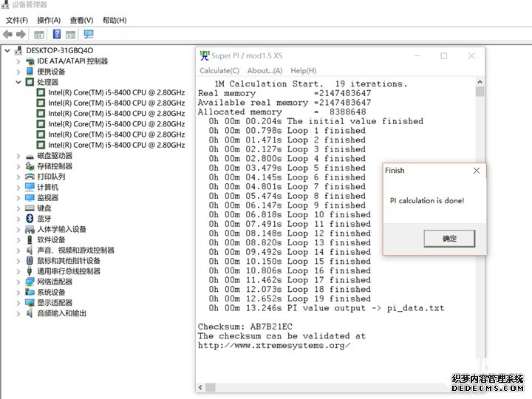Screen dimensions: 532x399
Task: Select the 处理器 category icon
Action: [30, 82]
